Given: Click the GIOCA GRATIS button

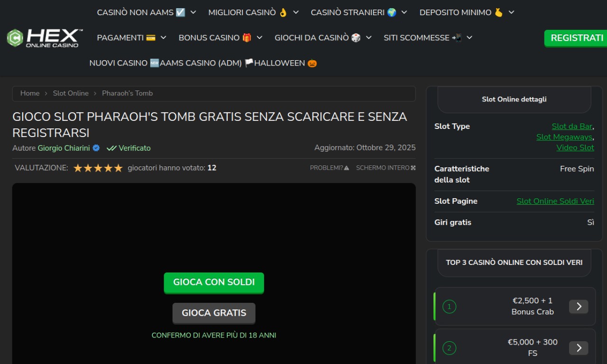Looking at the screenshot, I should pos(214,313).
